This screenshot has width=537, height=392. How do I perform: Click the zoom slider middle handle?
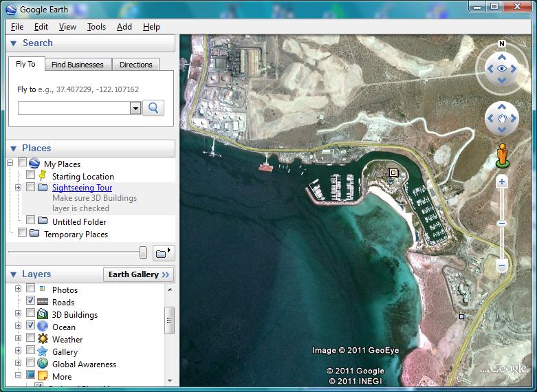[x=502, y=224]
